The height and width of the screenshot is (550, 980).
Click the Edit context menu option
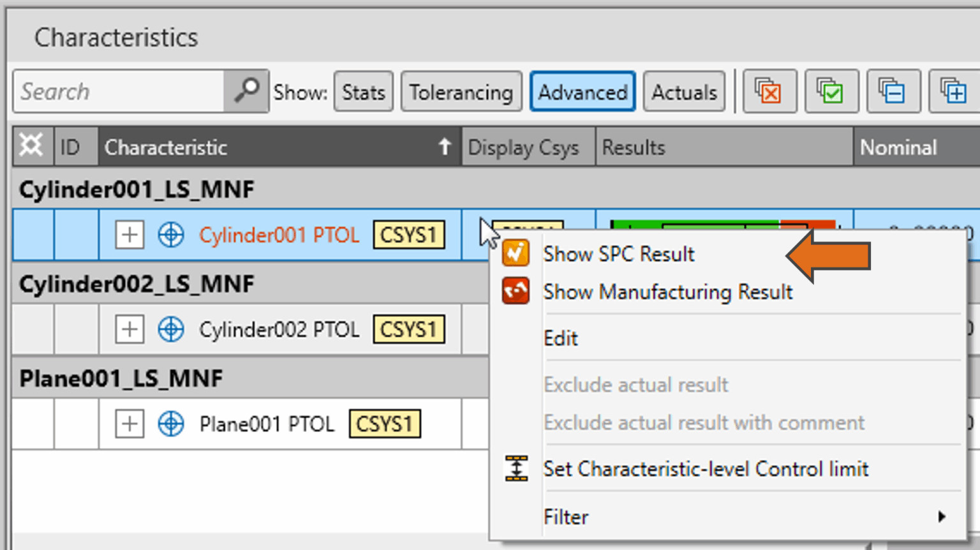[560, 338]
